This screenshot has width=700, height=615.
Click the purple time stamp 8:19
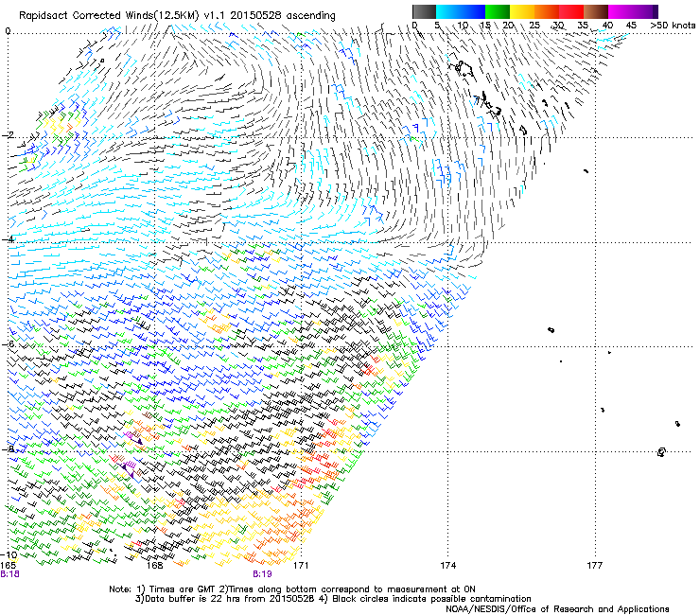pyautogui.click(x=262, y=574)
